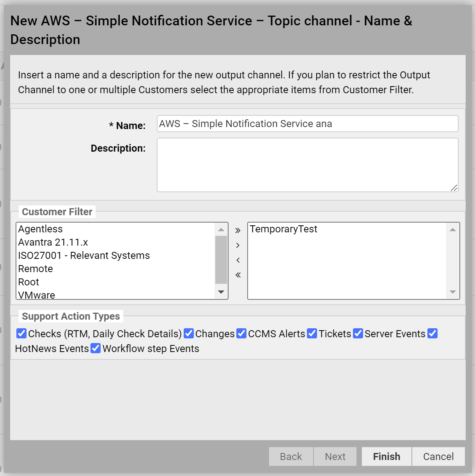Click the single left arrow transfer icon
Screen dimensions: 475x476
[x=238, y=260]
